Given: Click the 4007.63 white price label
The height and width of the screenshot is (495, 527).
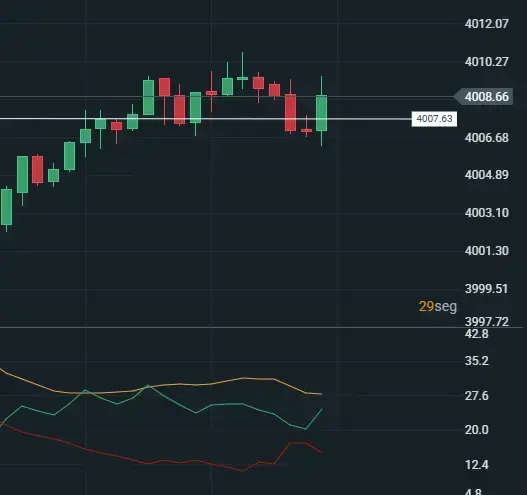Looking at the screenshot, I should click(x=434, y=119).
